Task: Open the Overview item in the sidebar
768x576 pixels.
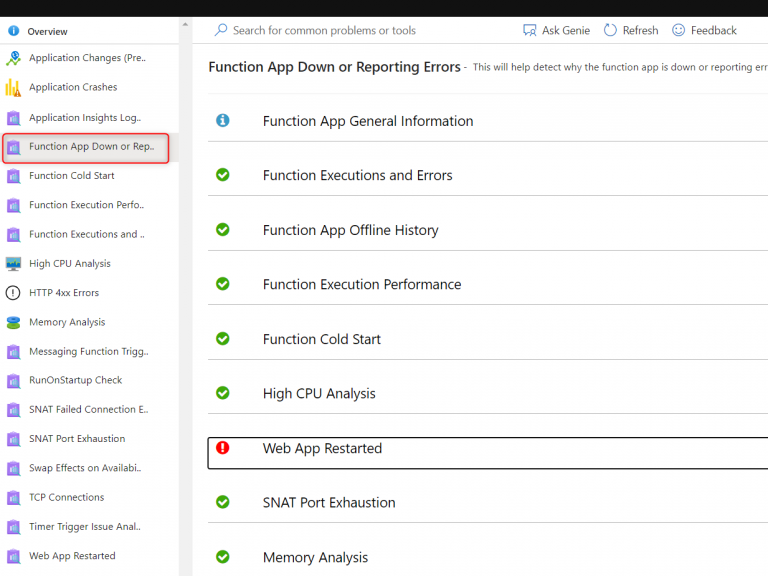Action: [47, 32]
